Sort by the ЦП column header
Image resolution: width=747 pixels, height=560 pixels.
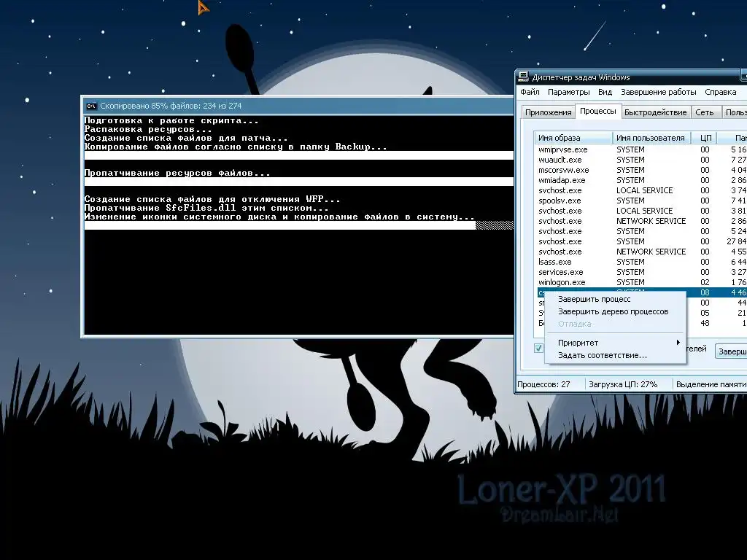pos(705,138)
